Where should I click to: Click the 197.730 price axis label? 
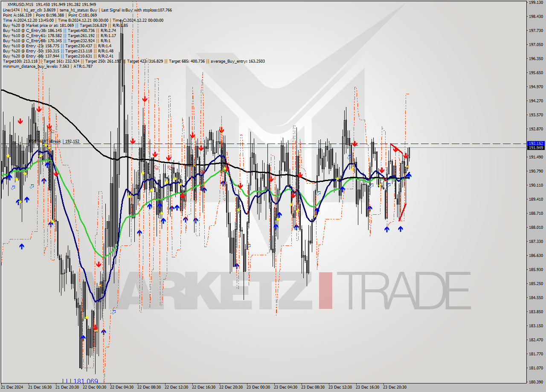coord(535,30)
